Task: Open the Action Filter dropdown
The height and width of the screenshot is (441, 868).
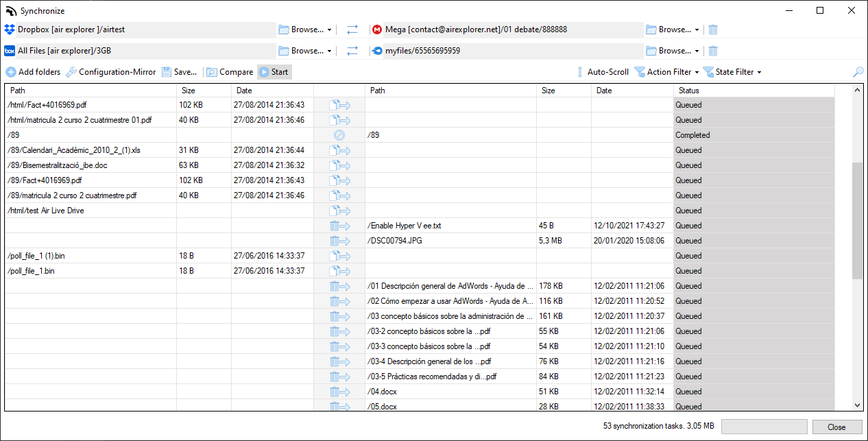Action: pos(666,71)
